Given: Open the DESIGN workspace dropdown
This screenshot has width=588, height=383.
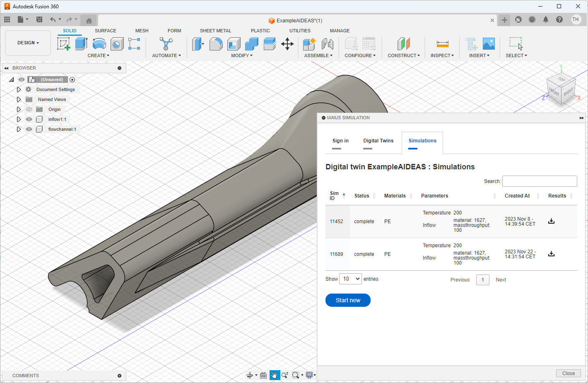Looking at the screenshot, I should [x=28, y=43].
